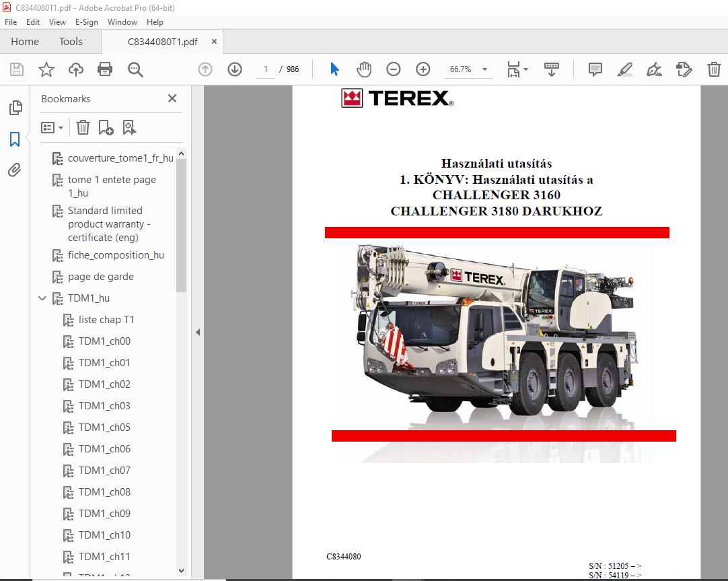Open the sign document pen tool
Viewport: 728px width, 581px height.
654,69
